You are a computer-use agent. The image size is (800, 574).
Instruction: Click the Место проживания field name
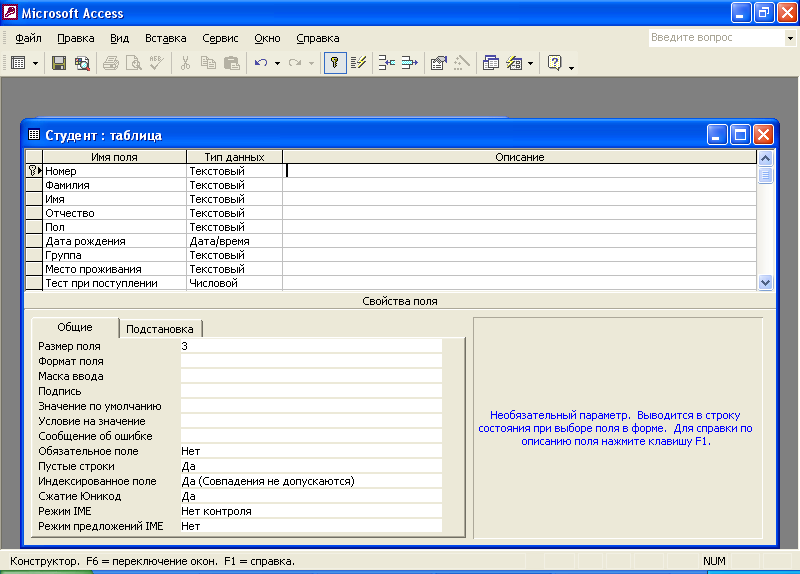tap(114, 269)
